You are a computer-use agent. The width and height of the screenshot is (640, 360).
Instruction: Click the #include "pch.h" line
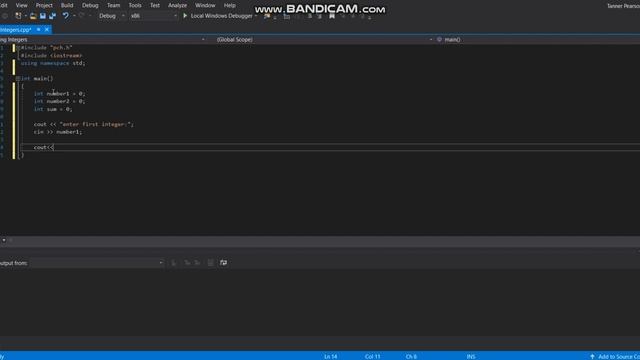[47, 48]
